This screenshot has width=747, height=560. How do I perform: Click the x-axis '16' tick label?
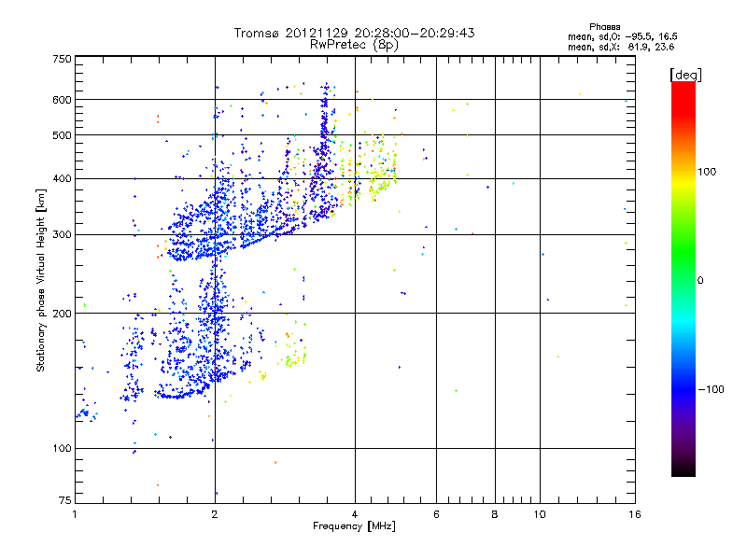coord(635,514)
